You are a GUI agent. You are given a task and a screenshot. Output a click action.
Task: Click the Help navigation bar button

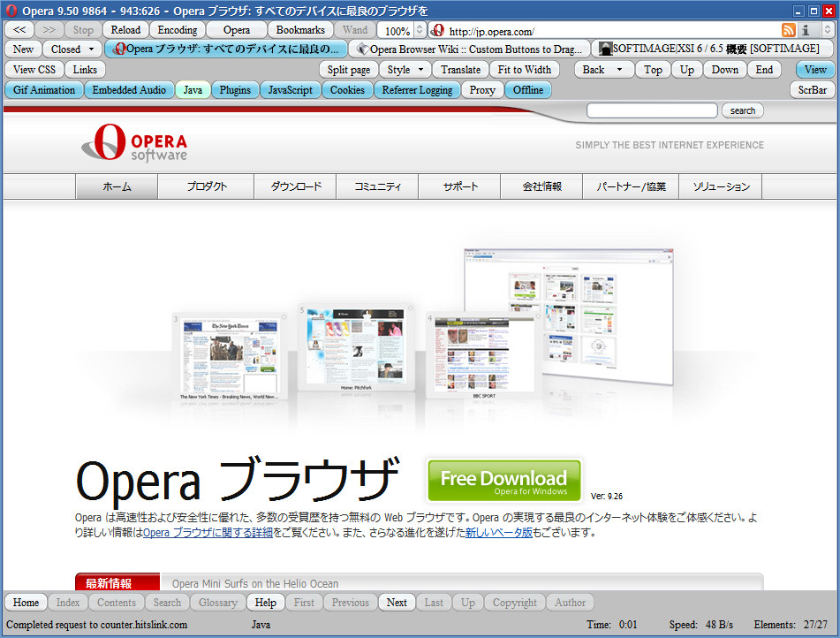(265, 603)
